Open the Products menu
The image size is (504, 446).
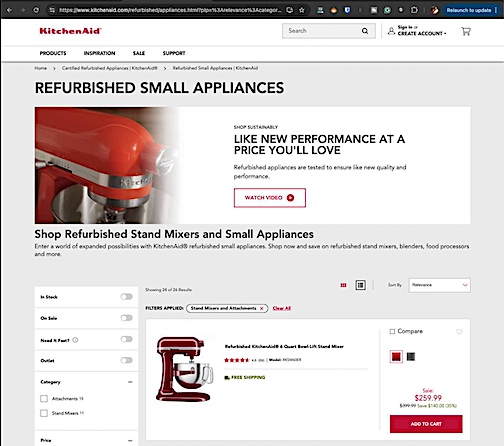(x=53, y=53)
